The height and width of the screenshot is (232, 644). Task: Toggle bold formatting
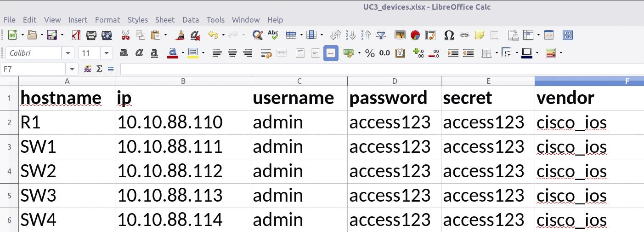coord(124,53)
